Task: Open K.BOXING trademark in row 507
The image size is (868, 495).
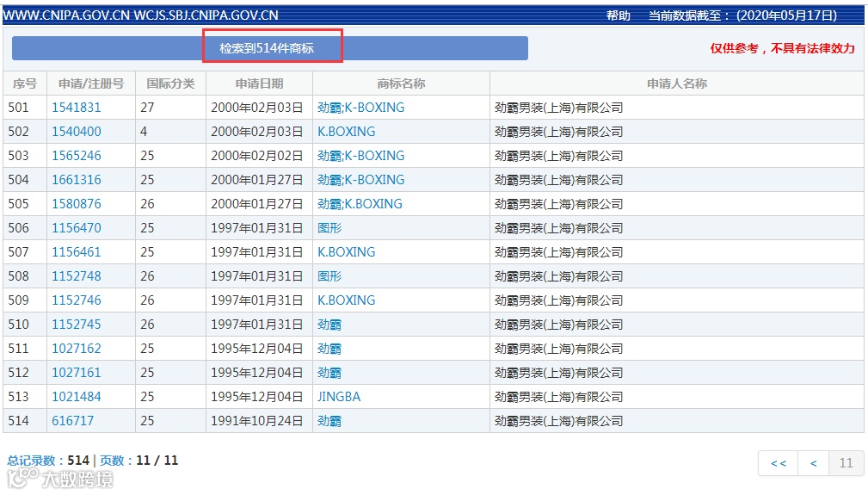Action: tap(346, 252)
